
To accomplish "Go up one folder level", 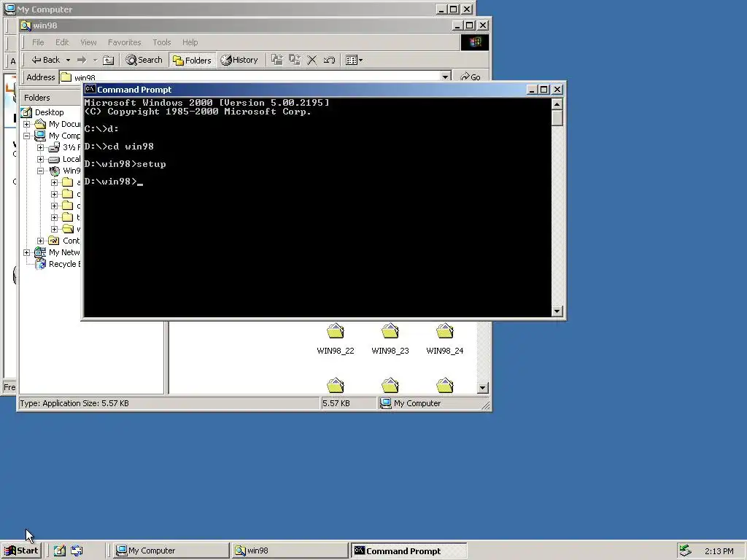I will click(109, 60).
